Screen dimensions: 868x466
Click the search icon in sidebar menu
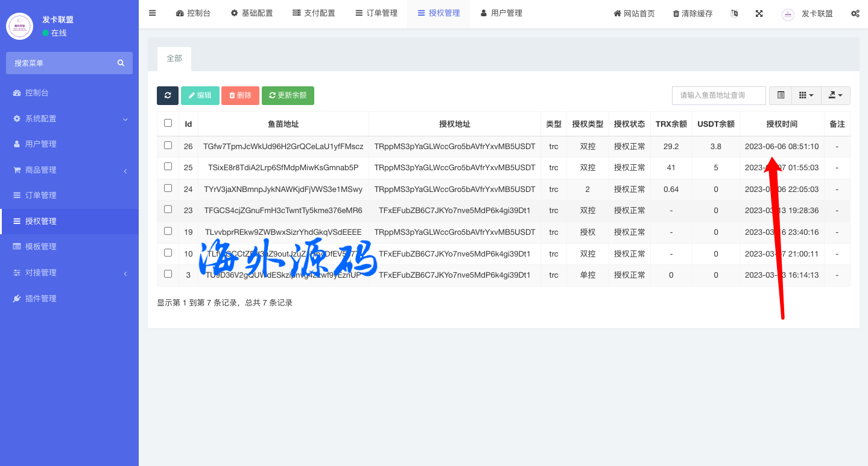121,63
